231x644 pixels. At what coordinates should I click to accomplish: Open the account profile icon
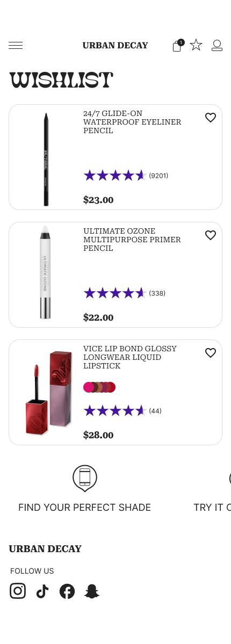click(217, 46)
